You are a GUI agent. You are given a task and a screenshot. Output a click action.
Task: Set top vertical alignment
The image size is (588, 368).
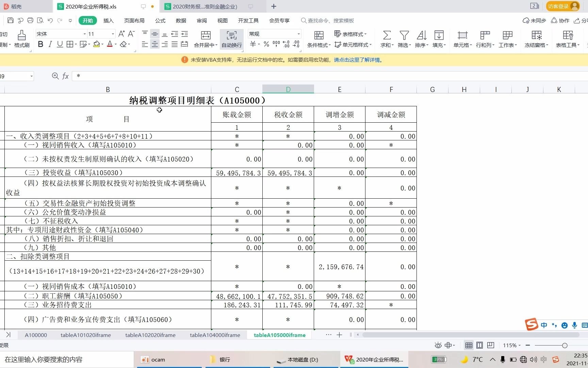point(145,34)
